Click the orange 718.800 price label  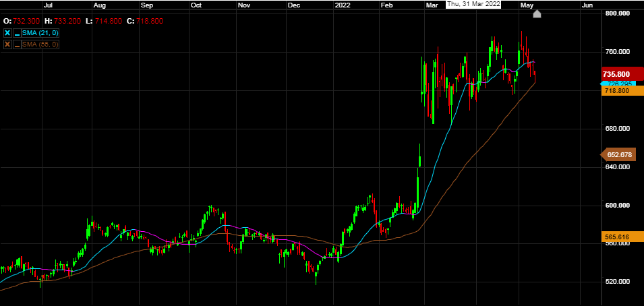coord(617,90)
